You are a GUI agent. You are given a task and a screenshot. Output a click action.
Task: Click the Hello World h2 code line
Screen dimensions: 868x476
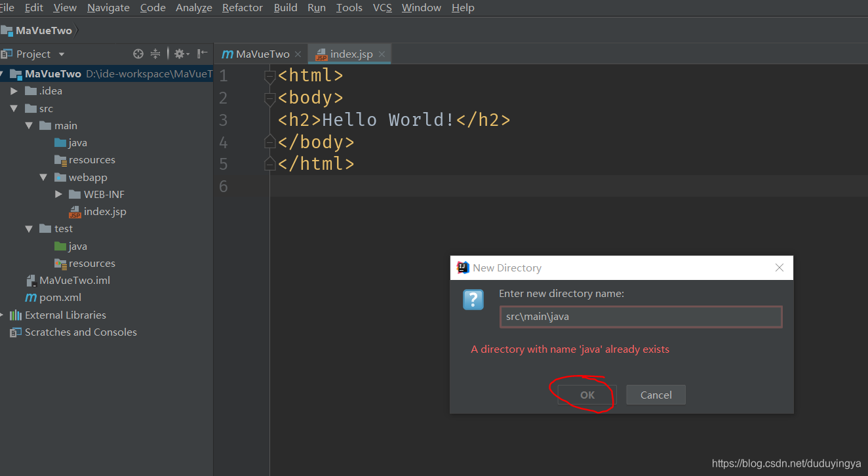point(394,120)
